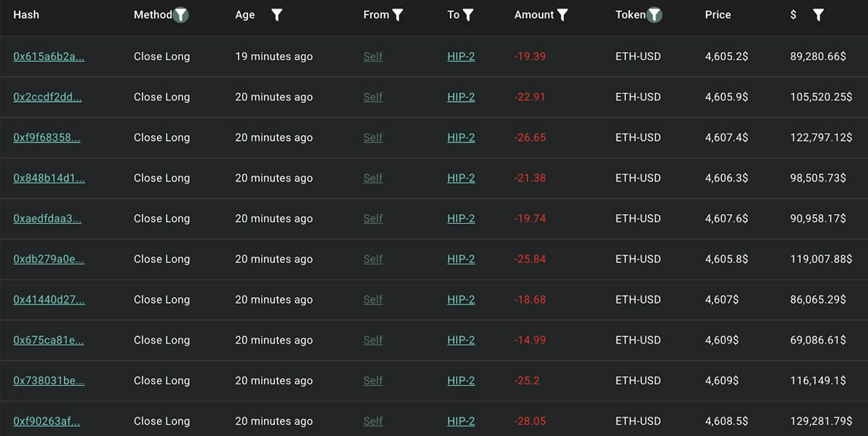Open transaction hash 0x2ccdf2dd...
Screen dimensions: 868x436
click(48, 97)
